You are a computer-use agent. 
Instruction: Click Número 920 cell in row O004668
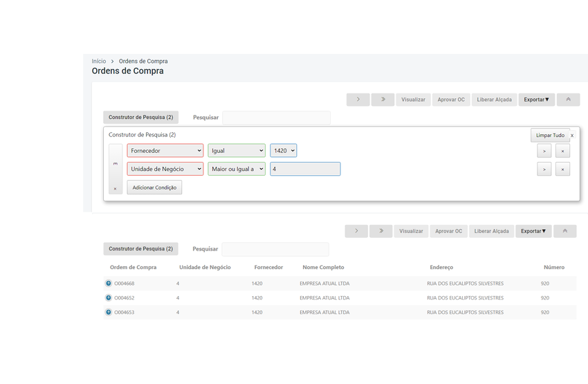click(545, 284)
